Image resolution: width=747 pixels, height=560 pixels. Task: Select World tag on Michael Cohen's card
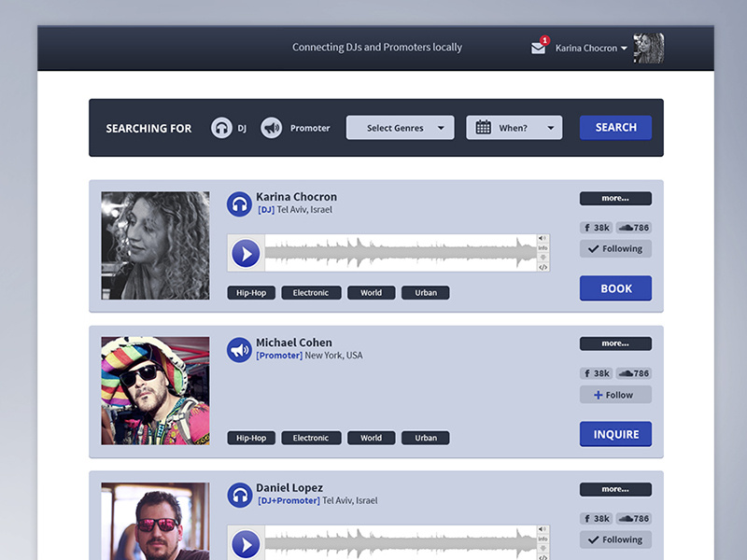pos(371,438)
